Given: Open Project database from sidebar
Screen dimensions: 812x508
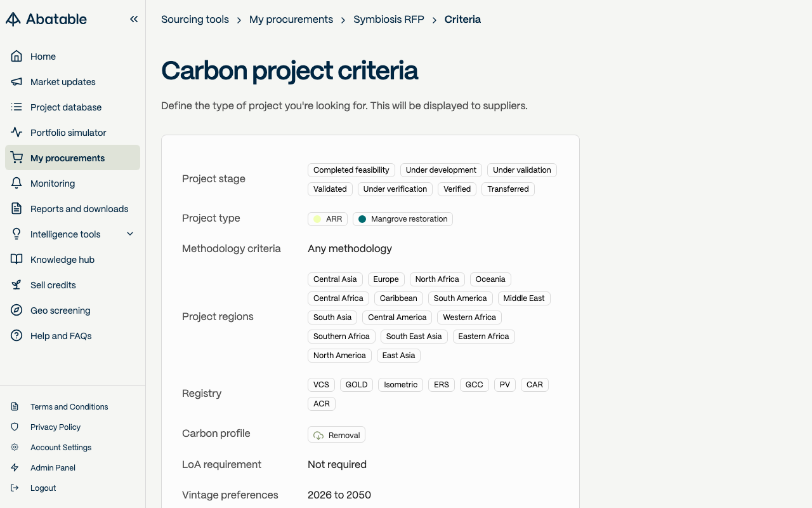Looking at the screenshot, I should pyautogui.click(x=66, y=107).
